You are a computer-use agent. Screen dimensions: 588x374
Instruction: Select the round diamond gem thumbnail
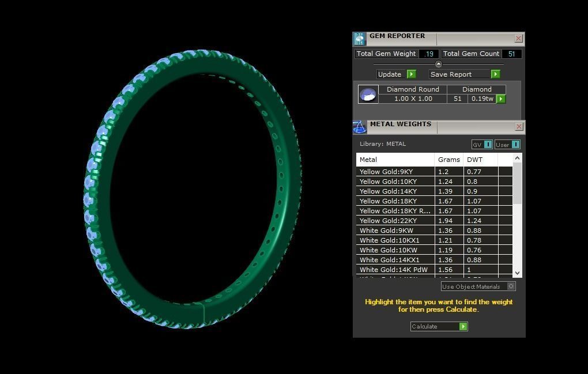click(368, 94)
